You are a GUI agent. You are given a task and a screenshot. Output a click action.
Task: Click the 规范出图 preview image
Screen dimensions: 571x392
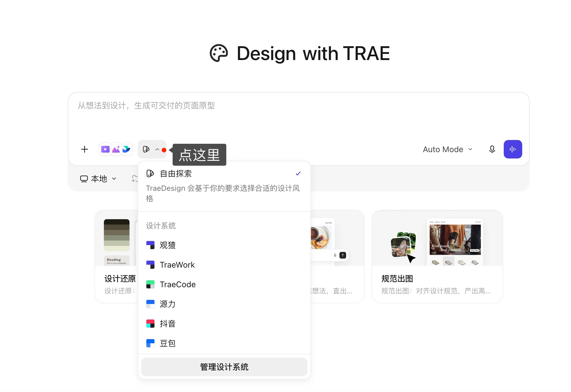click(x=437, y=238)
